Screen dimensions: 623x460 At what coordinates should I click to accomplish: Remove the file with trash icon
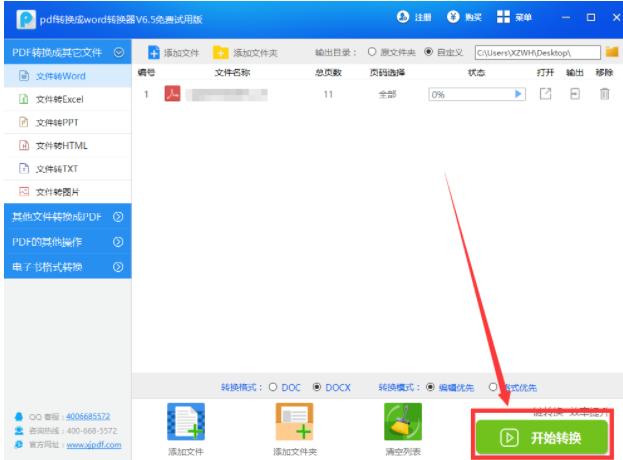pos(604,94)
